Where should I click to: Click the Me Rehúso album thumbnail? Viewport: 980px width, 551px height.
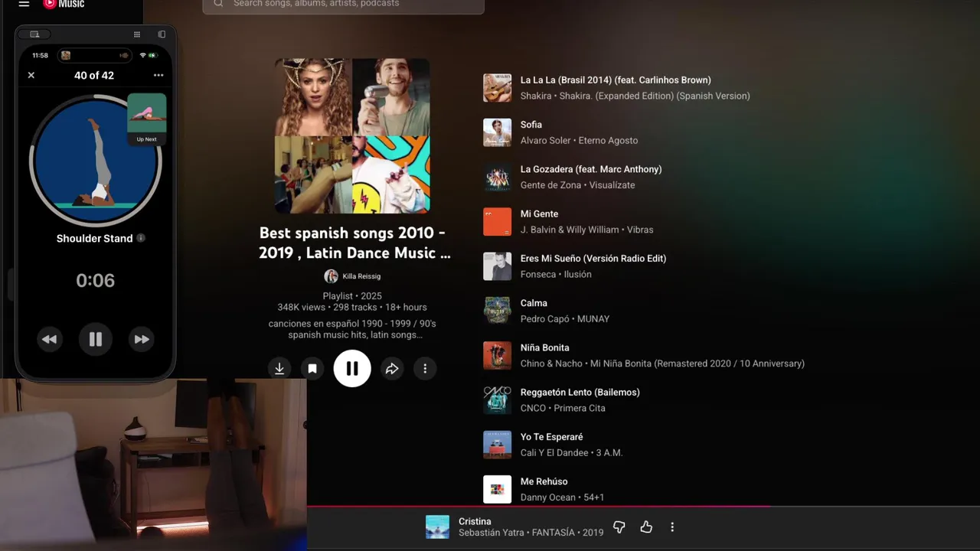coord(497,490)
